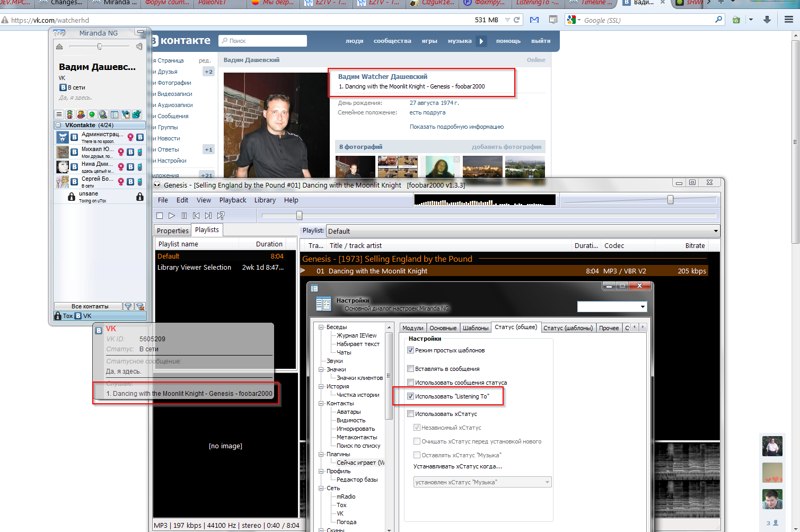Screen dimensions: 800x532
Task: Open the combo box in settings header
Action: [x=612, y=307]
